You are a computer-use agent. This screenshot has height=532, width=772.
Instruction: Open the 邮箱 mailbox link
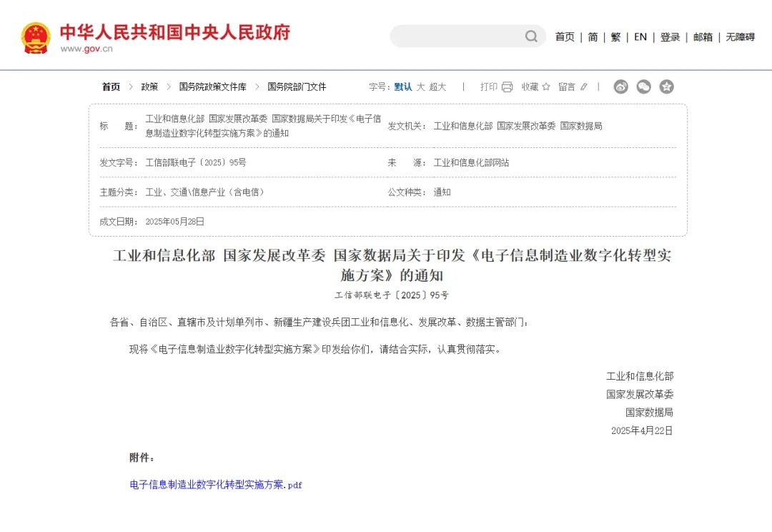(x=702, y=36)
